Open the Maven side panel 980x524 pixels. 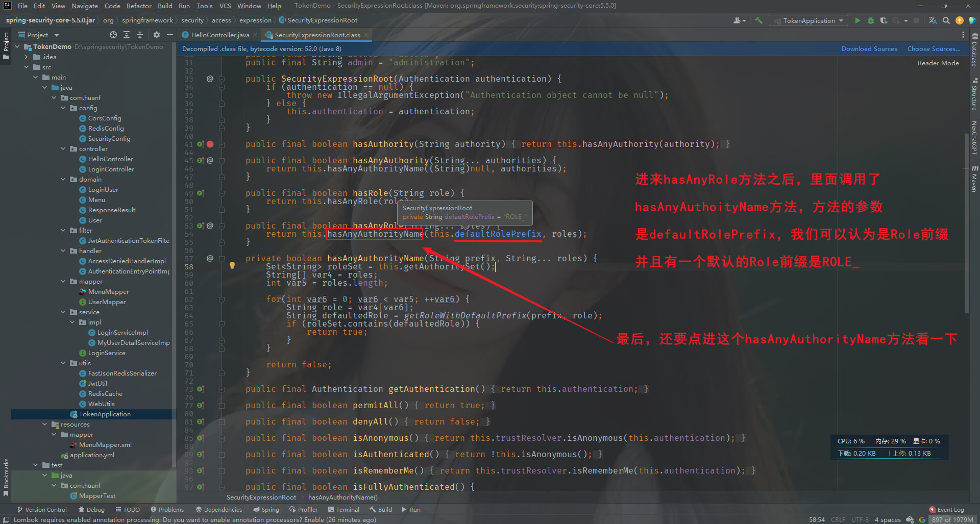point(974,179)
